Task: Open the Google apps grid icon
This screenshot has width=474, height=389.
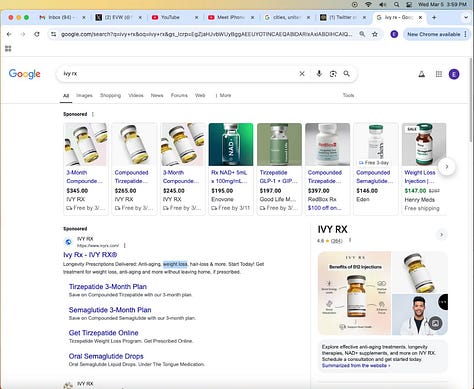Action: click(439, 74)
